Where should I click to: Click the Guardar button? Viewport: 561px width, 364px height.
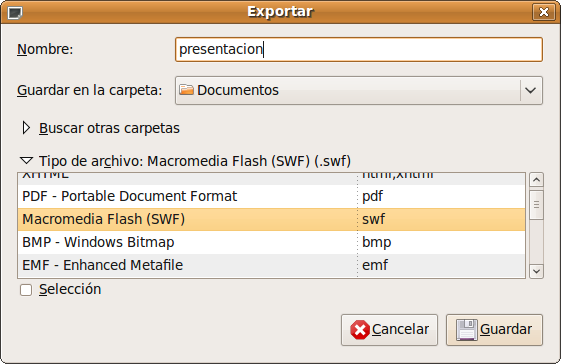(494, 330)
